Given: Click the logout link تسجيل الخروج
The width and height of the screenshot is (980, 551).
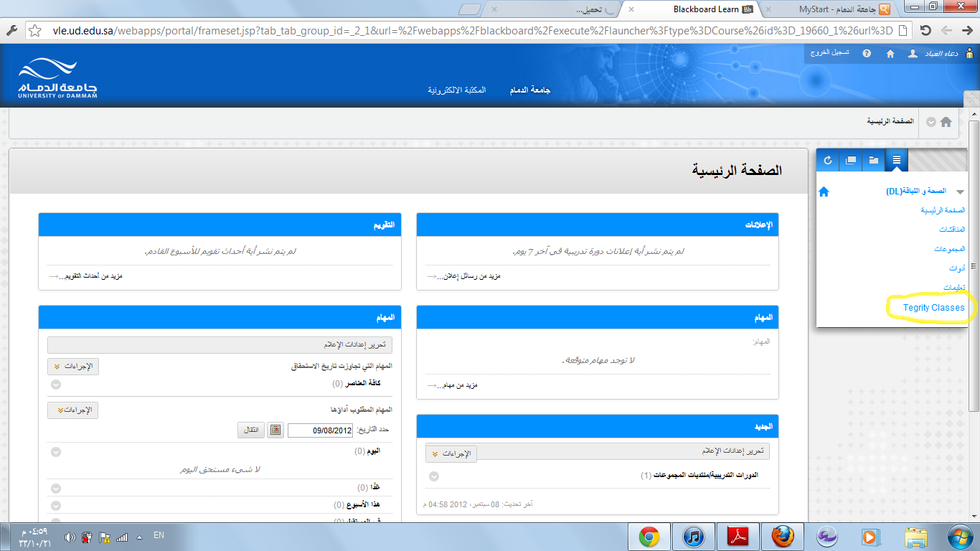Looking at the screenshot, I should (x=830, y=53).
